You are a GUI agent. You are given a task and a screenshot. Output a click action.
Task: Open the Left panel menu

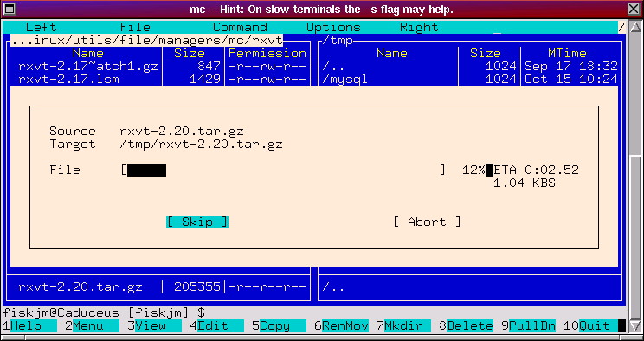(41, 27)
